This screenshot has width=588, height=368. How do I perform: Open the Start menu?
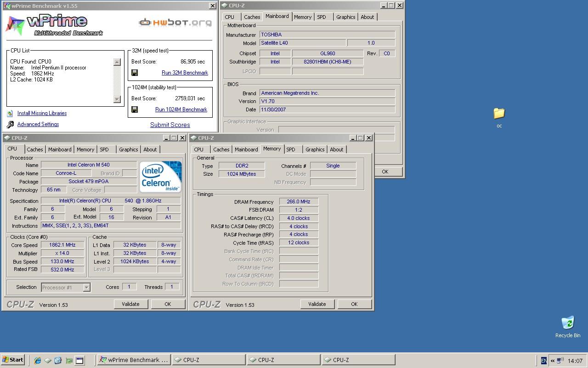[13, 360]
